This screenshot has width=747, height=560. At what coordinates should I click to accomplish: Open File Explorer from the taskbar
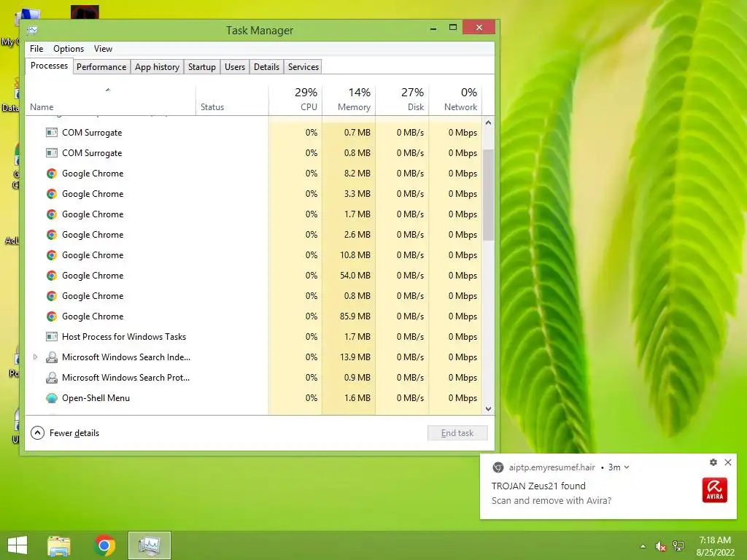[59, 545]
